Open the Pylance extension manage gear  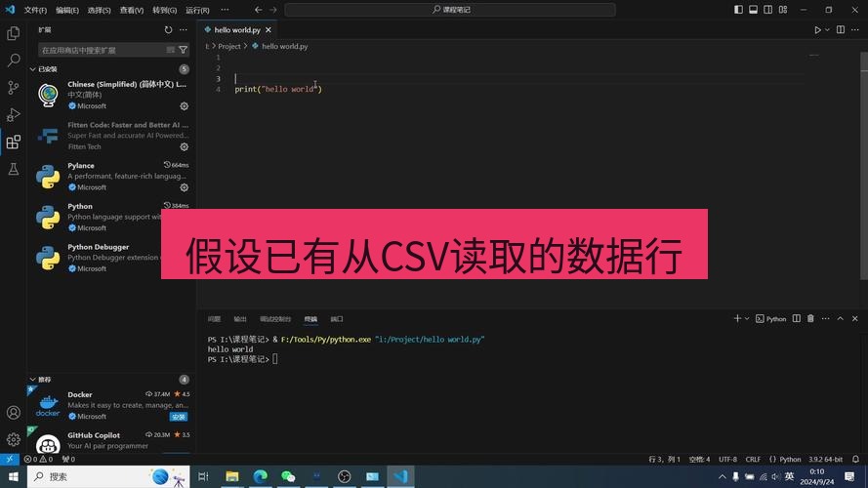185,187
